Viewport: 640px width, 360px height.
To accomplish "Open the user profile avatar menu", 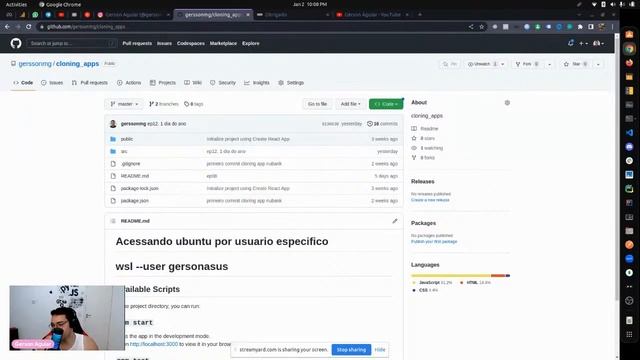I will [598, 43].
